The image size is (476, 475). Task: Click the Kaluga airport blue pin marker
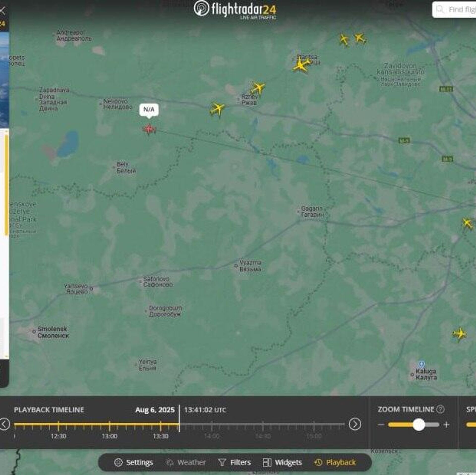click(421, 364)
